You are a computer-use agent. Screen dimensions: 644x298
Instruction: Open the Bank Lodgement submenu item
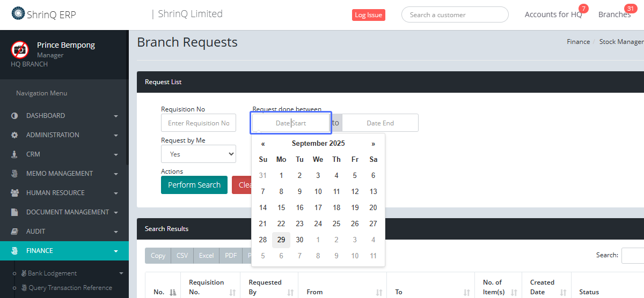52,273
